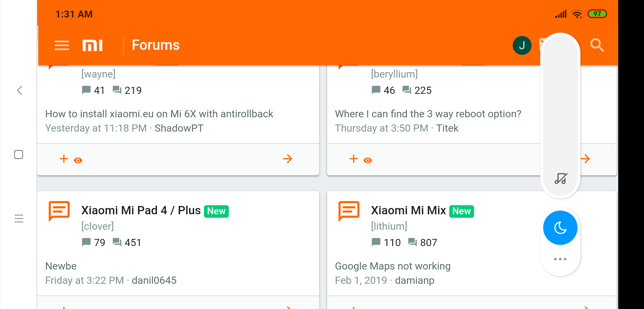
Task: Open the hamburger navigation menu
Action: pos(62,45)
